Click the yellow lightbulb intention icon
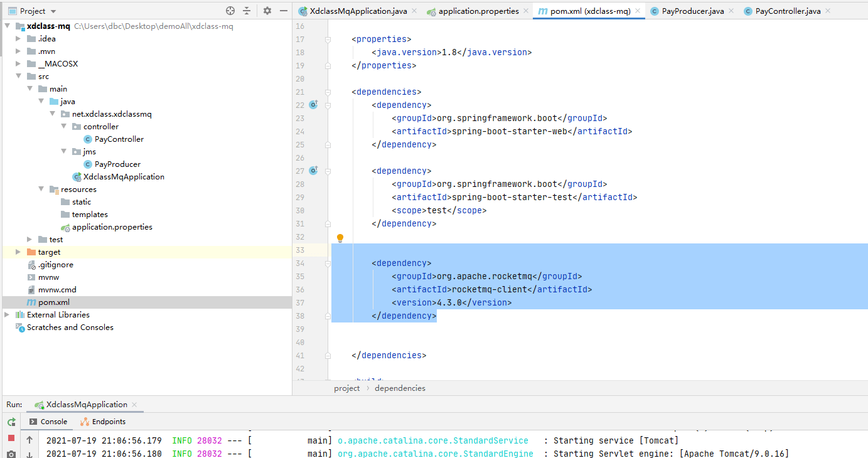 point(340,238)
